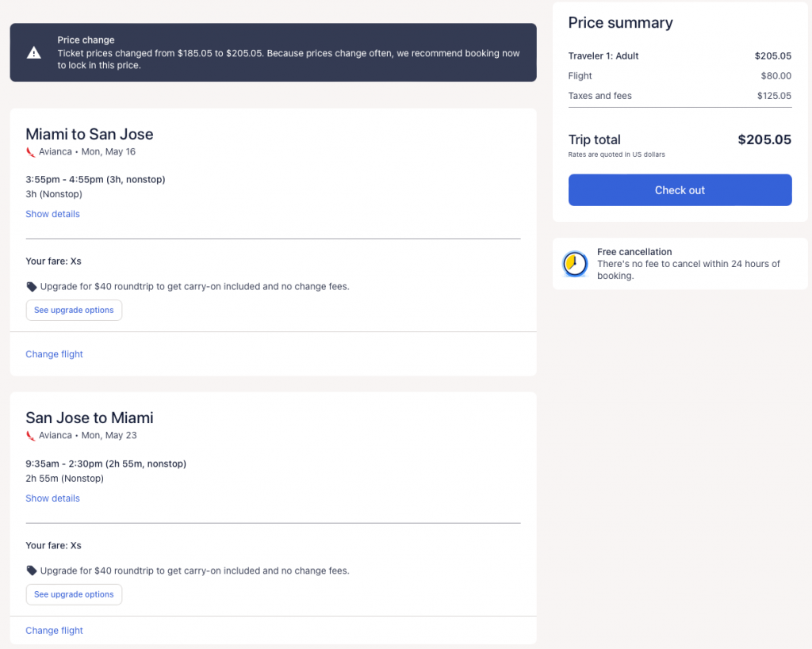Screen dimensions: 812x649
Task: Click price tag icon in San Jose return fare
Action: [32, 571]
